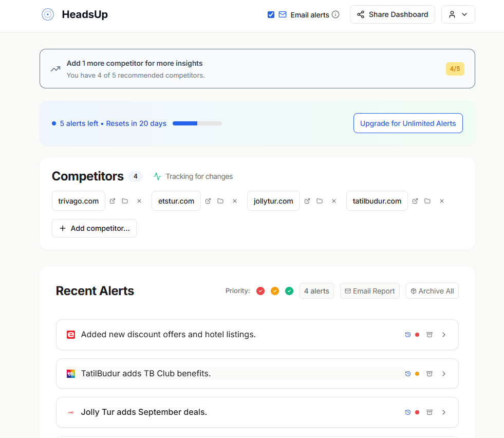Open the TatilBudur adds TB Club benefits alert

pos(257,374)
